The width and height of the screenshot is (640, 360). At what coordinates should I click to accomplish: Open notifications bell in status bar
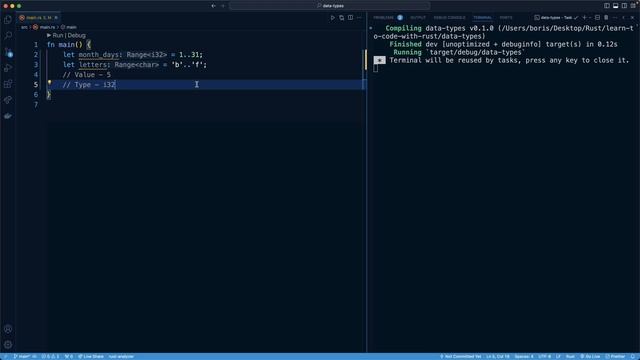tap(633, 356)
